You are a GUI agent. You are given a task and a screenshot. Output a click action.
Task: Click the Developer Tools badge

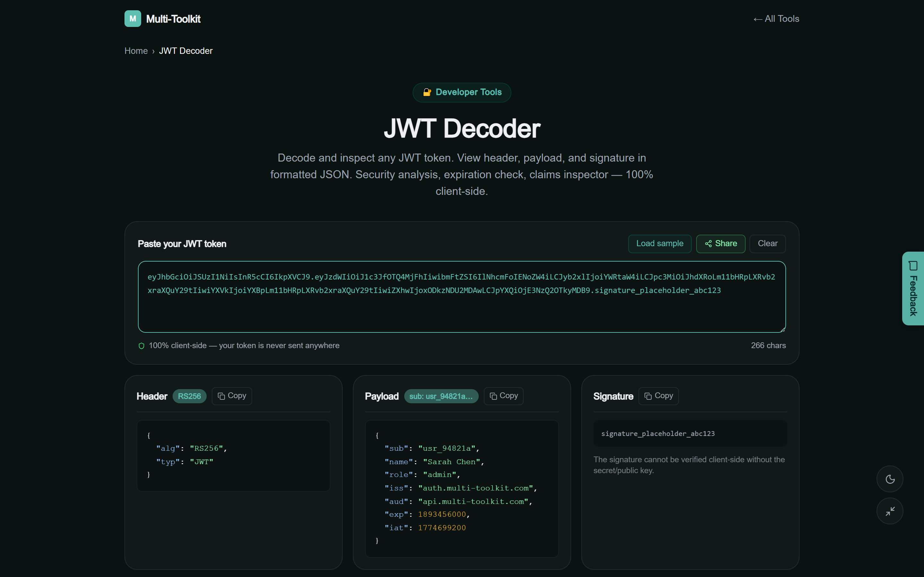point(462,92)
